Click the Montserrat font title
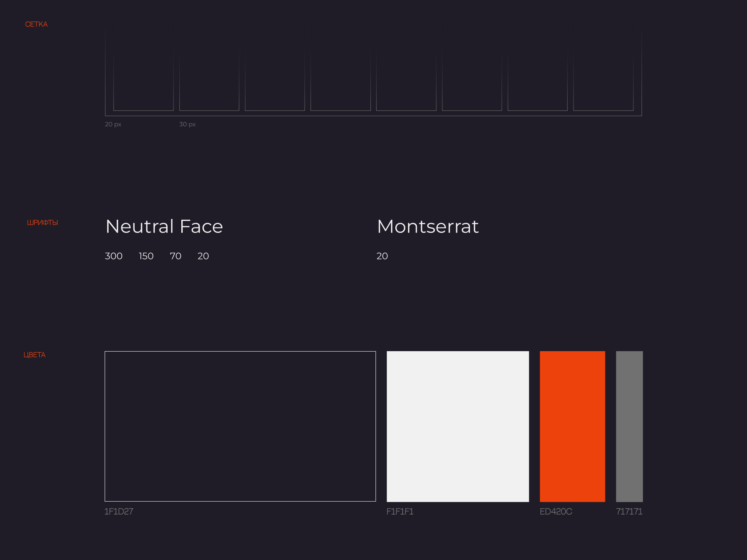The image size is (747, 560). click(x=428, y=226)
